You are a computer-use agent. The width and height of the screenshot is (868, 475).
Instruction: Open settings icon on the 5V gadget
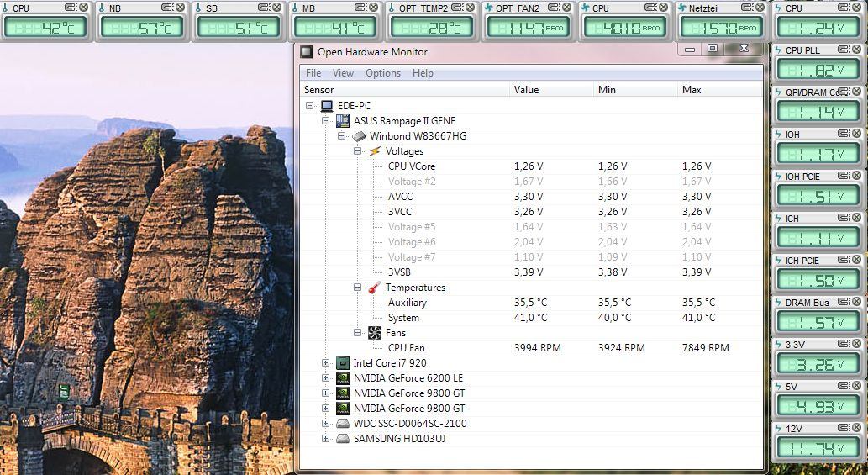[844, 386]
